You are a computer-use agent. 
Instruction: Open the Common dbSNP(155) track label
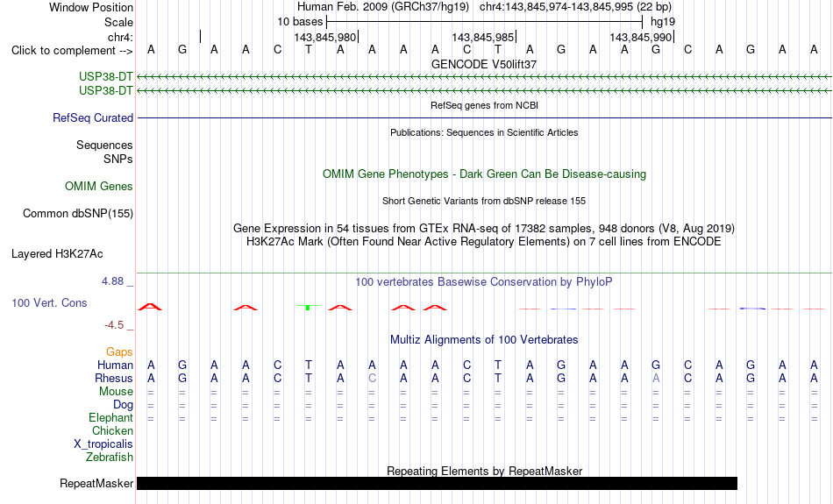click(77, 214)
